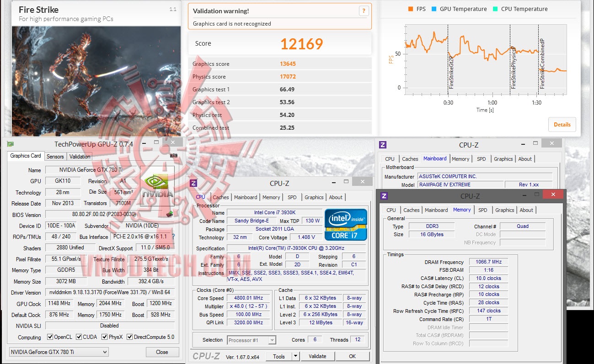The image size is (594, 364).
Task: Open Graphics tab in the CPU-Z Memory timings window
Action: 505,210
